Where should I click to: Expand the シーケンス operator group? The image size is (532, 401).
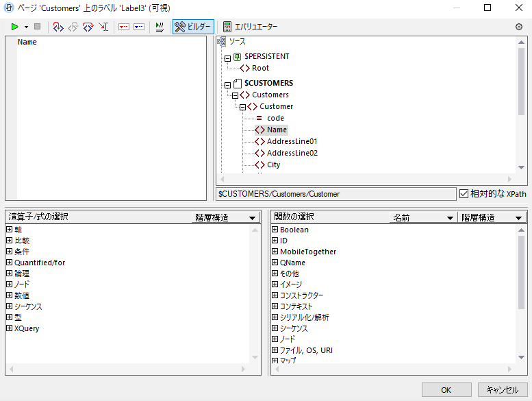(x=9, y=306)
